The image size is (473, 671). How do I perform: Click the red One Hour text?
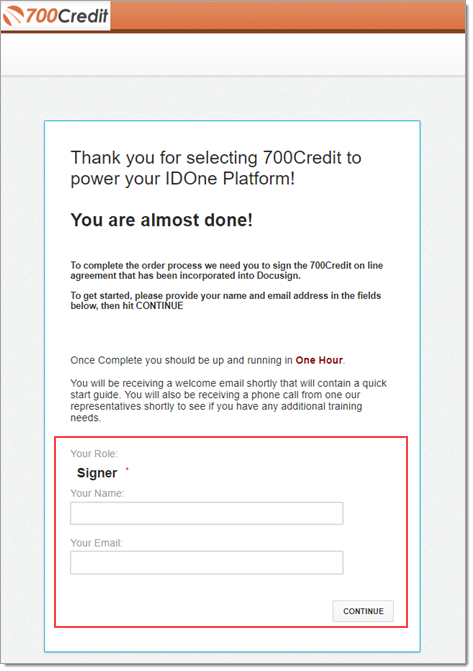tap(319, 360)
